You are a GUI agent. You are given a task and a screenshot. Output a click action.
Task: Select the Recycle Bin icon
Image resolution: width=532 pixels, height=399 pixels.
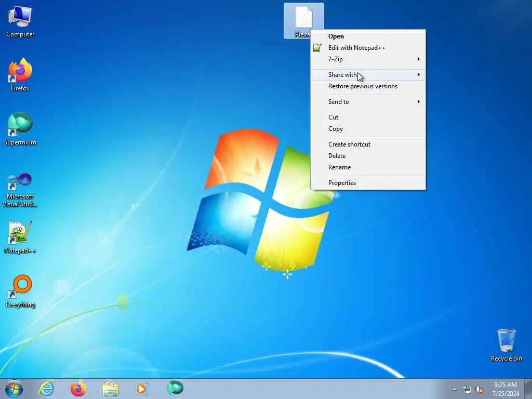[506, 345]
